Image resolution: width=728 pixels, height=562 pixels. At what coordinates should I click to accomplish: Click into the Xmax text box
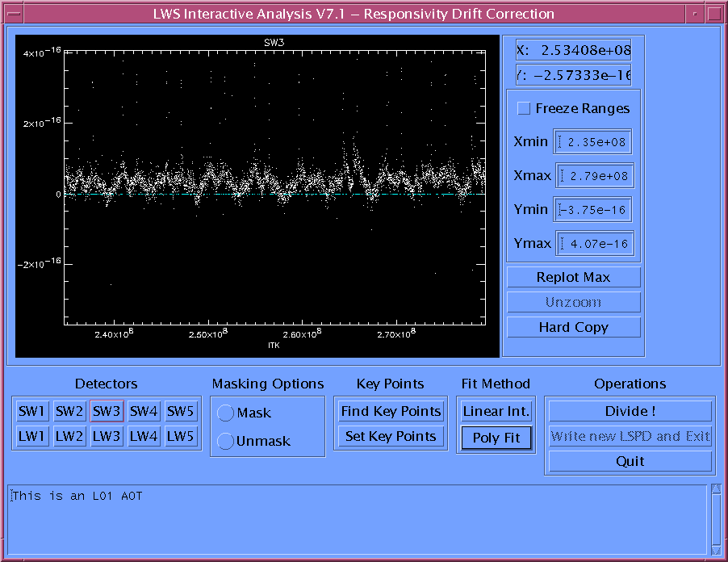pyautogui.click(x=593, y=176)
